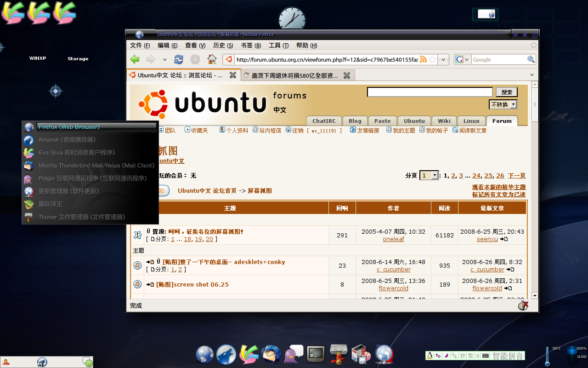Focus the forum URL address bar
Image resolution: width=588 pixels, height=368 pixels.
pyautogui.click(x=327, y=59)
